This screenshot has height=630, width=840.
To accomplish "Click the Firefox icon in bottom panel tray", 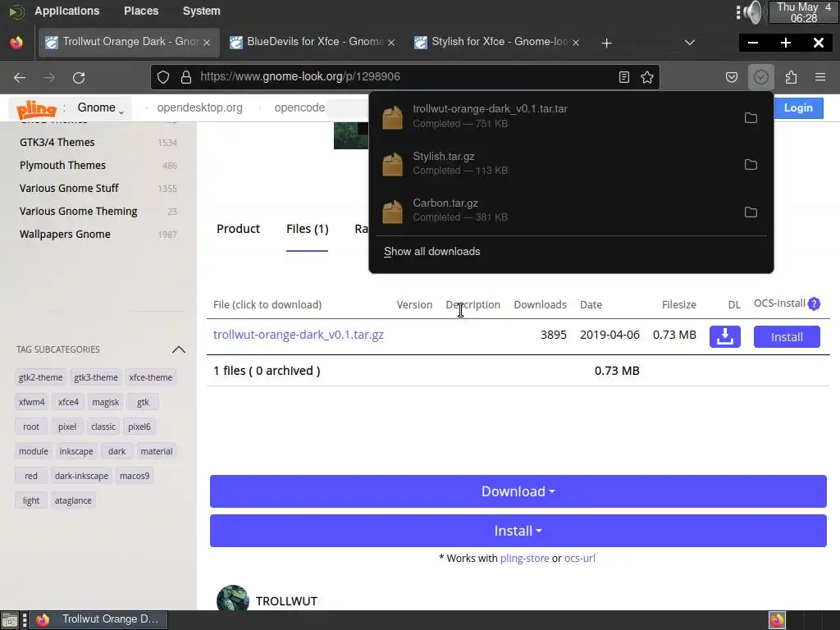I will pyautogui.click(x=777, y=620).
